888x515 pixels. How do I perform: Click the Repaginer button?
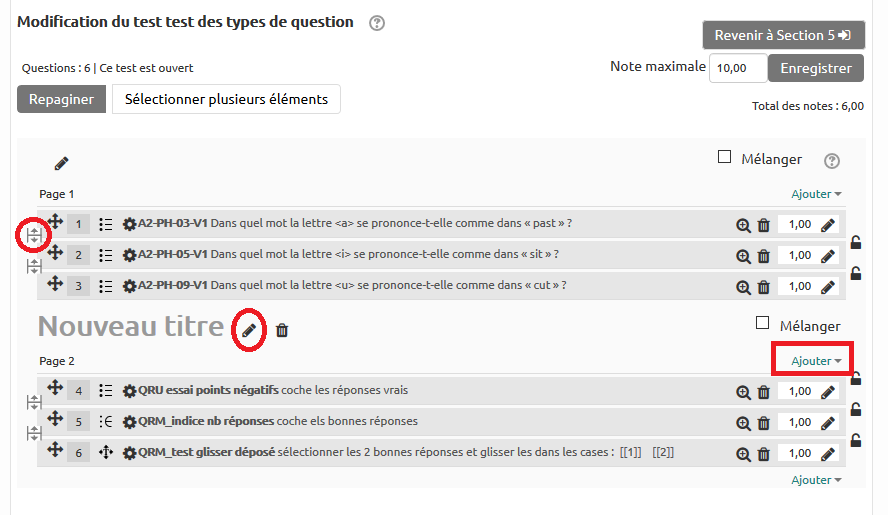61,99
